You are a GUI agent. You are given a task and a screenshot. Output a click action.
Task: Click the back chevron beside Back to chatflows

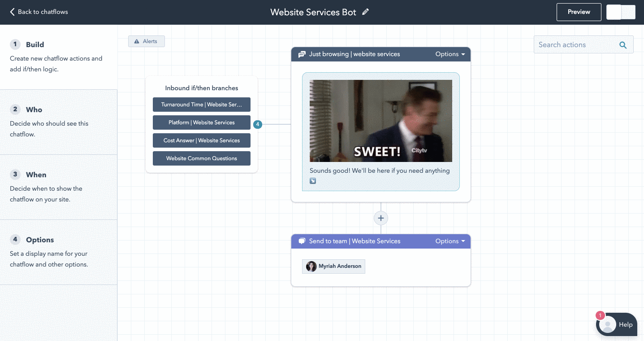pyautogui.click(x=12, y=12)
